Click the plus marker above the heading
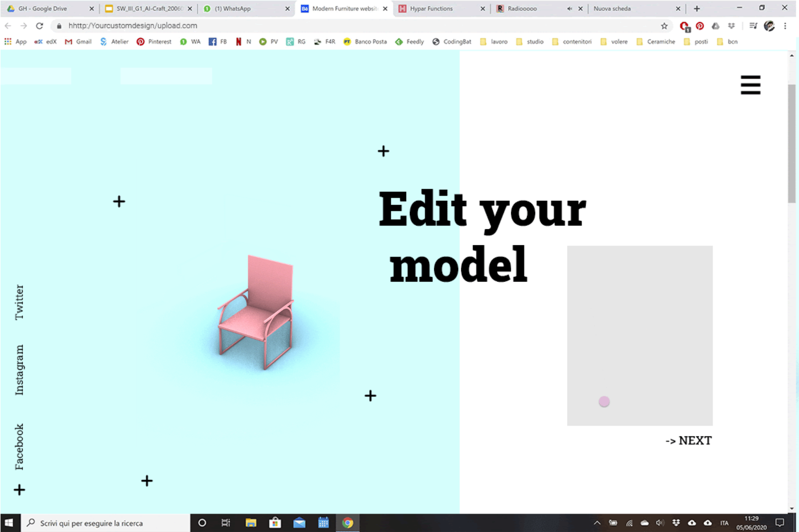799x532 pixels. (x=383, y=151)
